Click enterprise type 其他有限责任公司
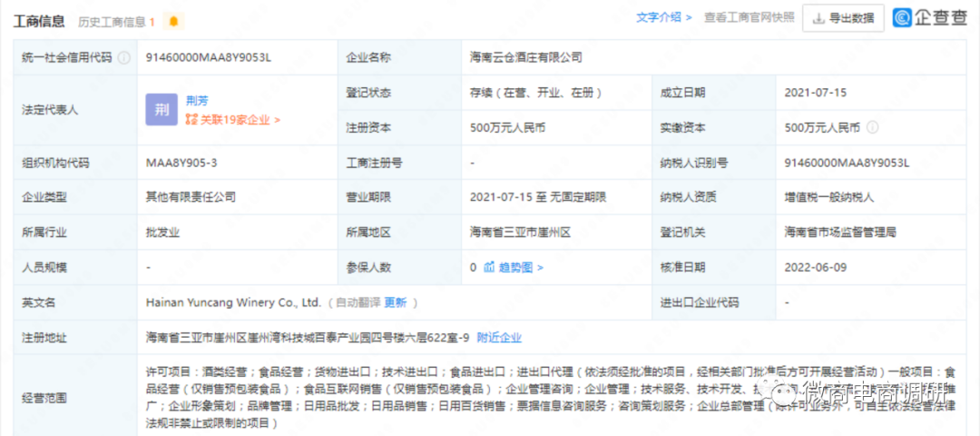 point(191,198)
